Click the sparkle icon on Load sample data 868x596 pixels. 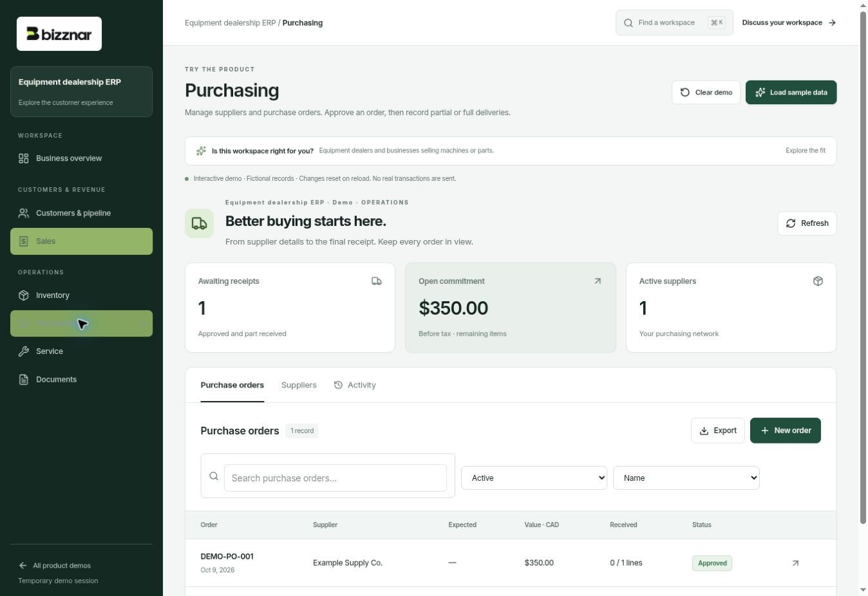click(760, 93)
